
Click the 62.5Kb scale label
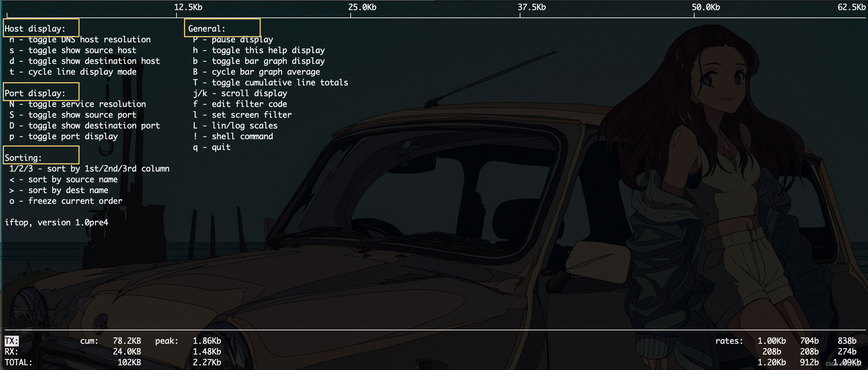point(851,7)
